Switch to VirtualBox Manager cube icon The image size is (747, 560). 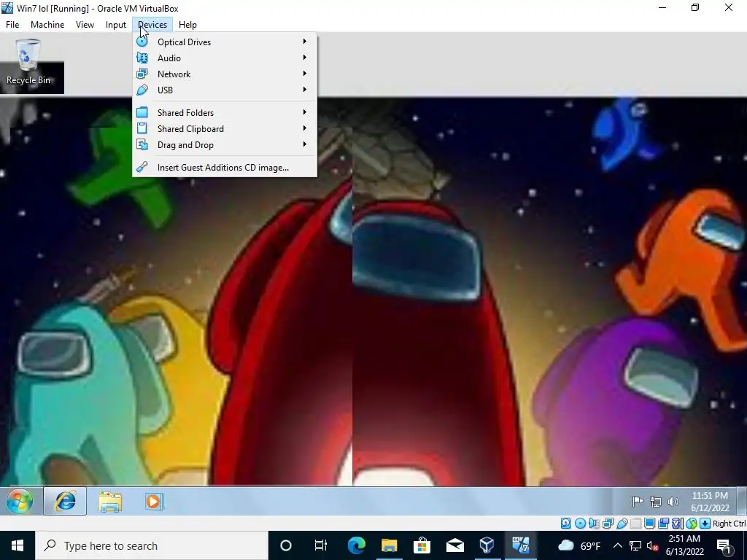click(487, 545)
